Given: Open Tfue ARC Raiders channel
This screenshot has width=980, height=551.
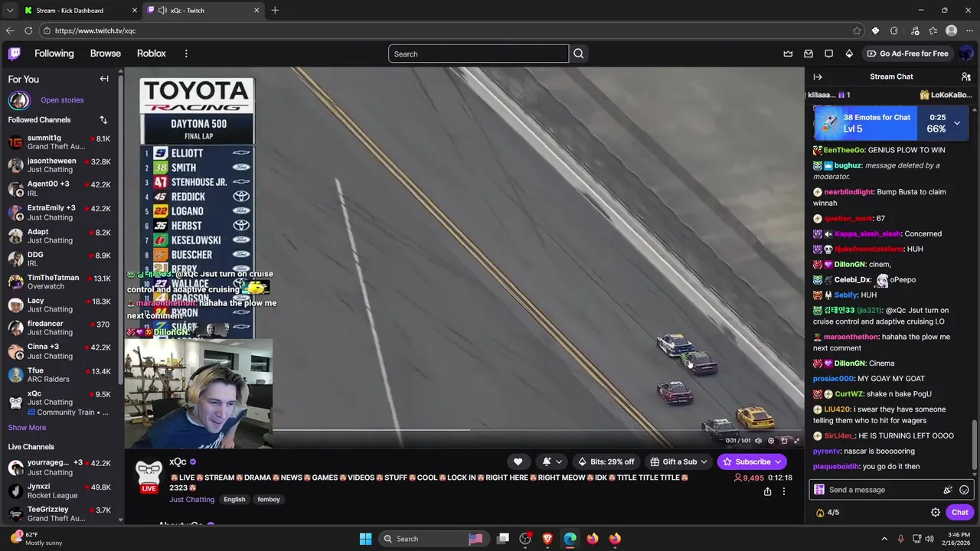Looking at the screenshot, I should pos(59,375).
